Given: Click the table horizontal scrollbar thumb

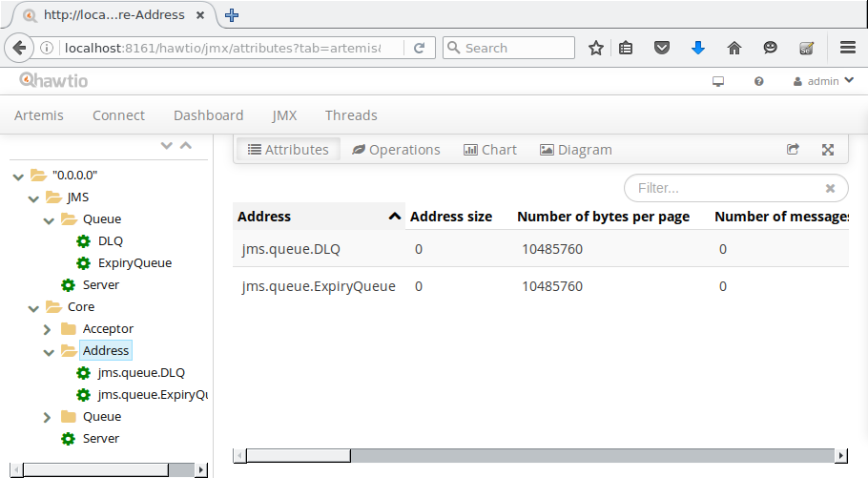Looking at the screenshot, I should click(x=299, y=456).
